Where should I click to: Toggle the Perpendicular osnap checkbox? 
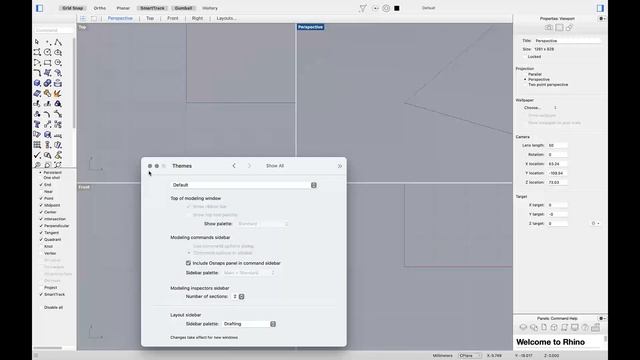[x=41, y=226]
